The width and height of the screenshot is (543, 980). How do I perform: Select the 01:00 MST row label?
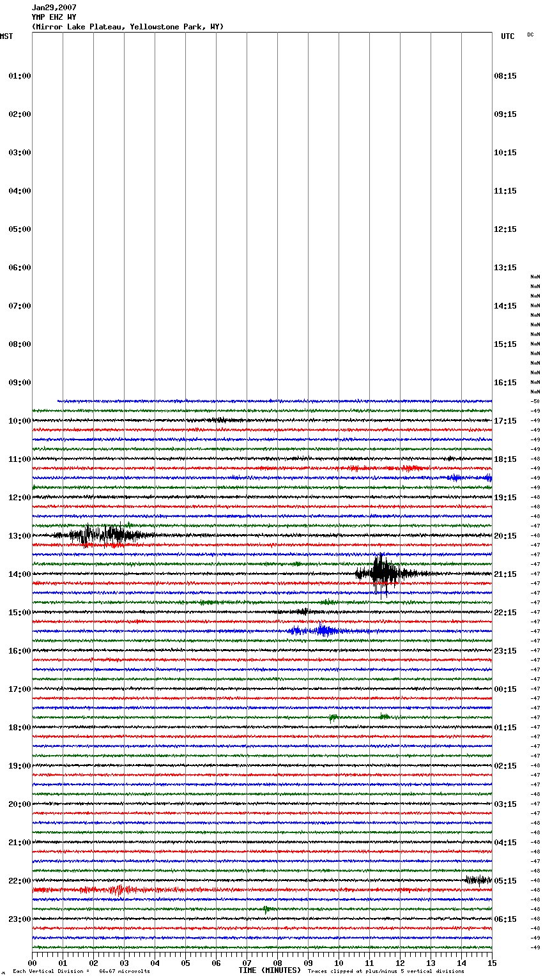tap(20, 76)
